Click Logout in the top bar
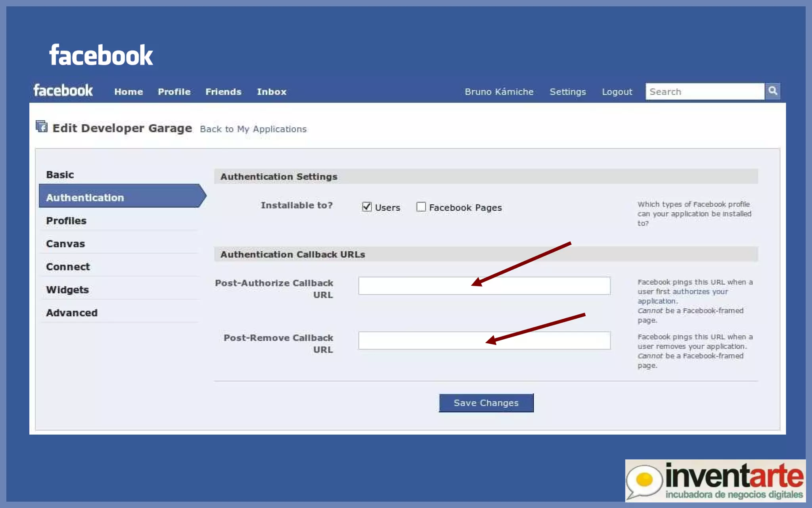 click(617, 92)
